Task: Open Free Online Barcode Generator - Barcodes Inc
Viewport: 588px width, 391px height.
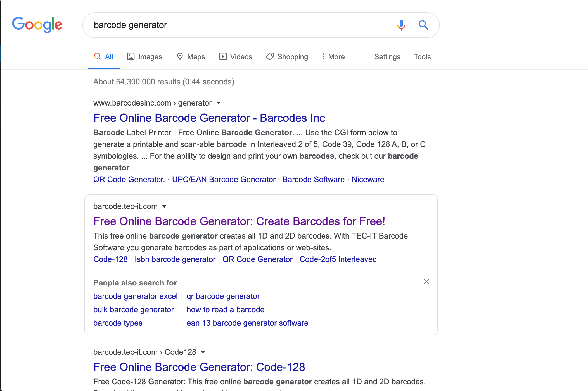Action: point(209,118)
